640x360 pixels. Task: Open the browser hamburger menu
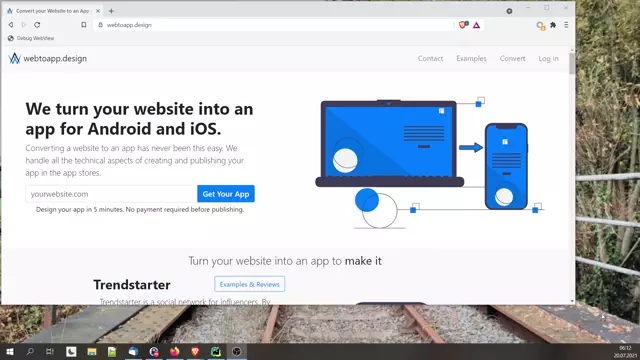point(566,25)
